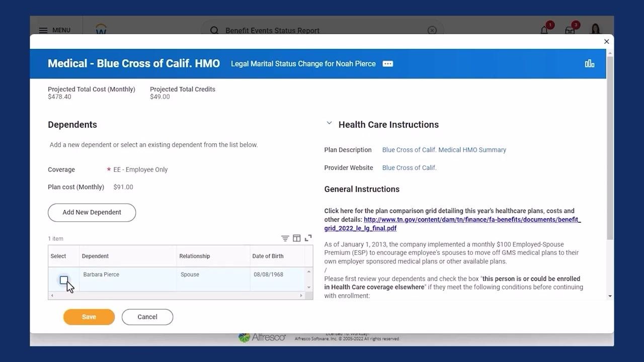Click the Barbara Pierce dependent name
Image resolution: width=644 pixels, height=362 pixels.
[101, 275]
